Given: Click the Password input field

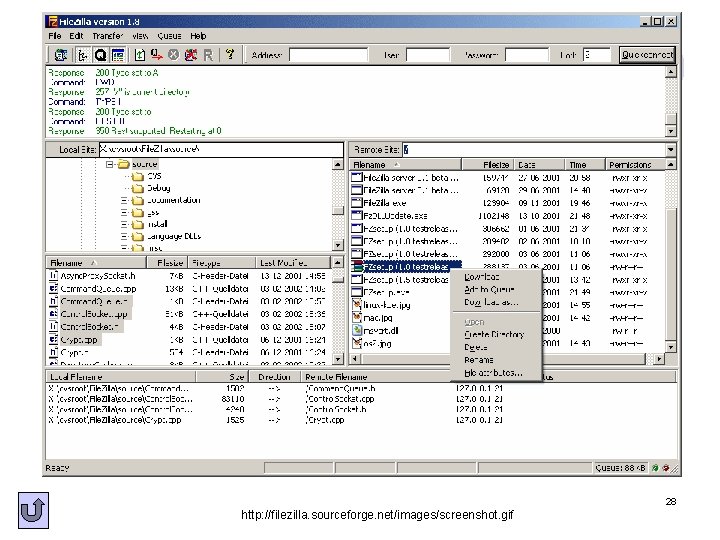Looking at the screenshot, I should 526,55.
